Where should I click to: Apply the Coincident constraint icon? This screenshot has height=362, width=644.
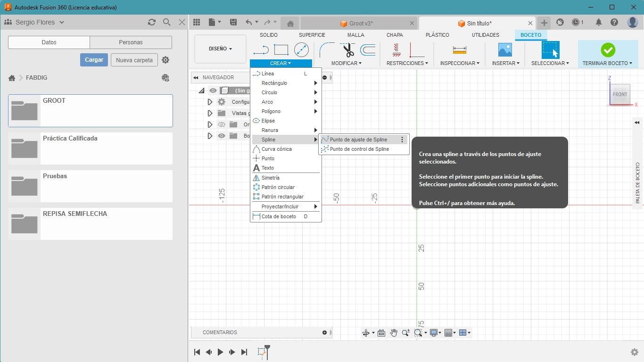[x=417, y=49]
